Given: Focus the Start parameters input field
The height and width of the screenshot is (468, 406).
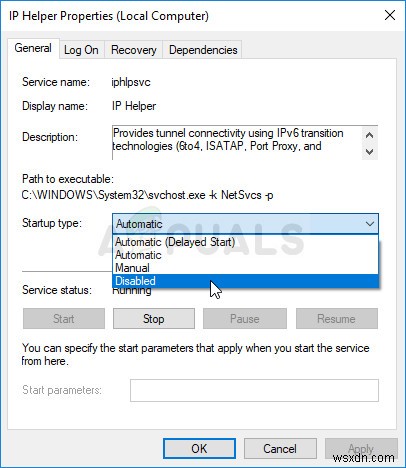Looking at the screenshot, I should pos(254,390).
